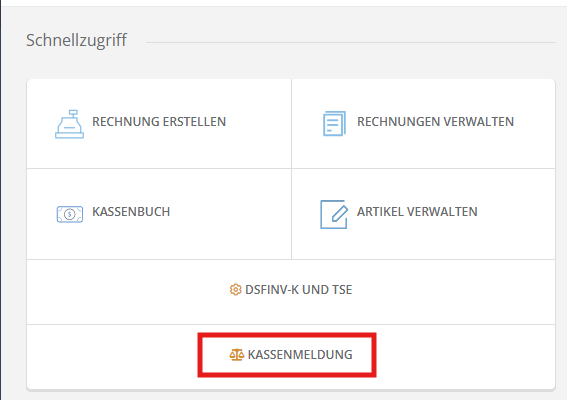The image size is (567, 400).
Task: Click the red highlight border around Kassenmeldung
Action: pos(287,335)
